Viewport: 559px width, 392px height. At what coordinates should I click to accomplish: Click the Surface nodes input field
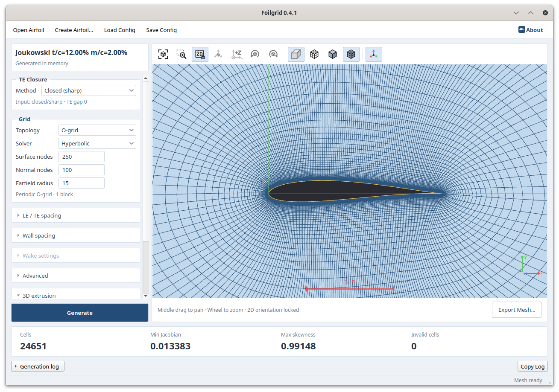tap(82, 157)
